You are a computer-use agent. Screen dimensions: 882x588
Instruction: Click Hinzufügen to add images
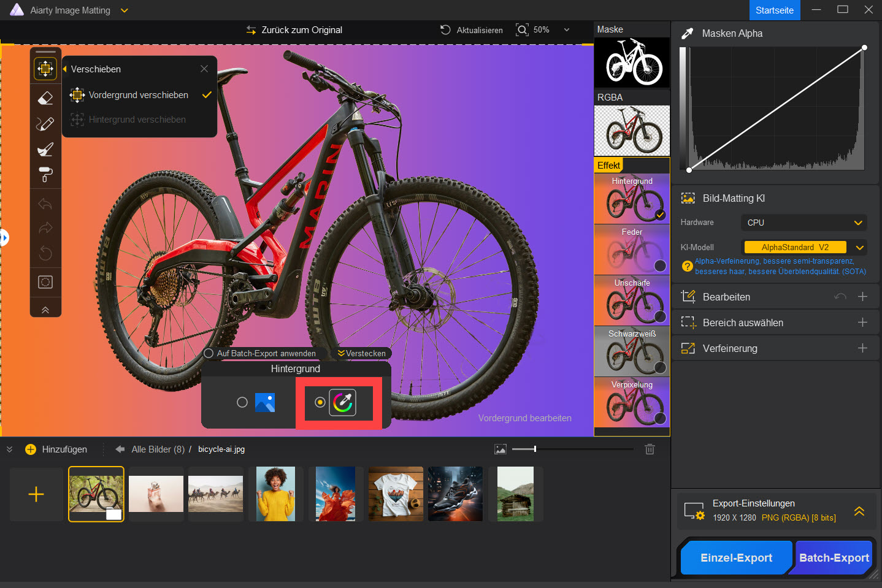[x=56, y=449]
